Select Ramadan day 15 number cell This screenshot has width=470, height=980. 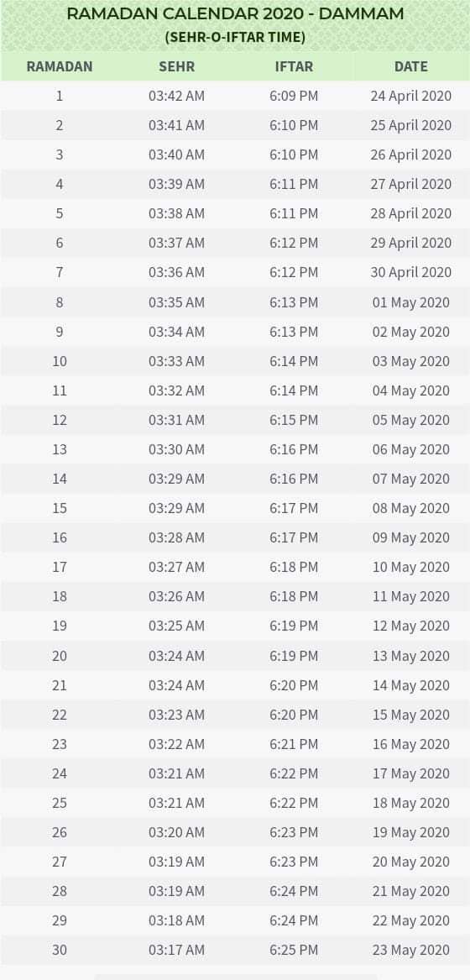click(x=60, y=508)
